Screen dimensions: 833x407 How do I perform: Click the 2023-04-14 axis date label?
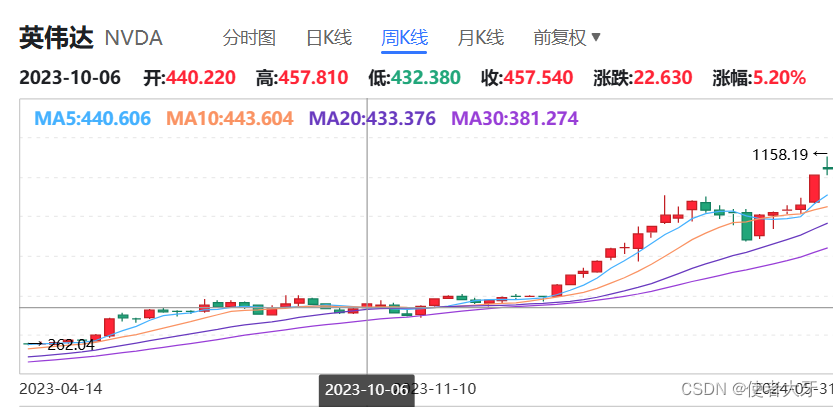pyautogui.click(x=61, y=389)
